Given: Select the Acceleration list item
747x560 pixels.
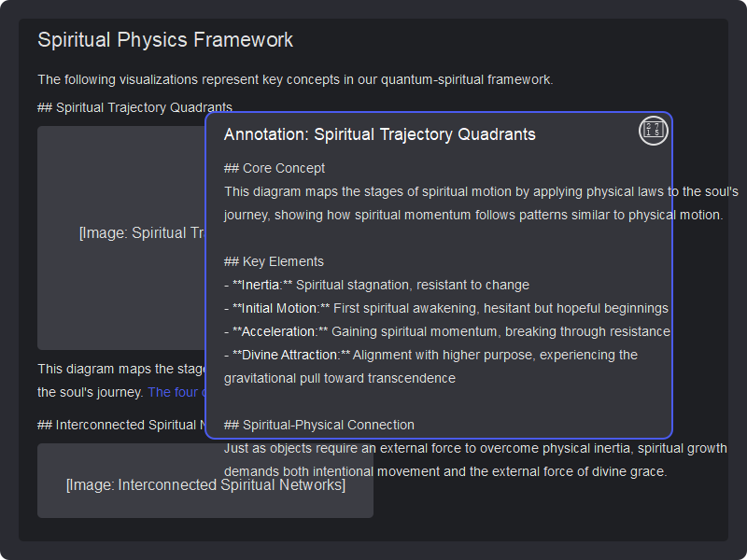Looking at the screenshot, I should pyautogui.click(x=447, y=331).
